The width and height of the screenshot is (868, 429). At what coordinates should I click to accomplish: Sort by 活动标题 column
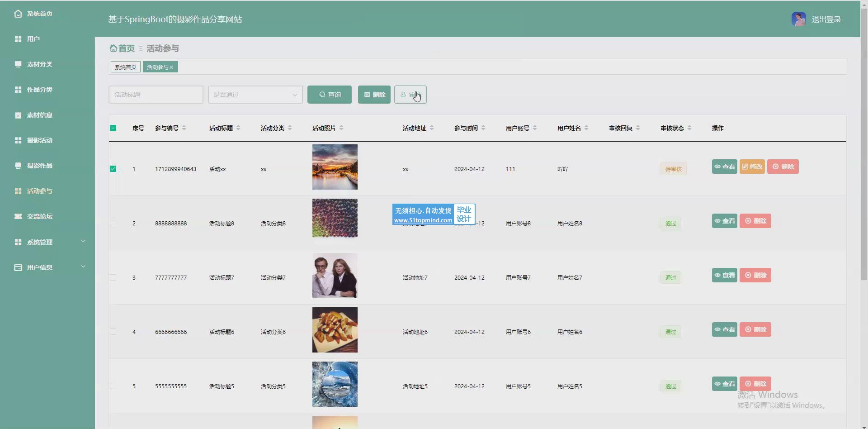pos(238,128)
